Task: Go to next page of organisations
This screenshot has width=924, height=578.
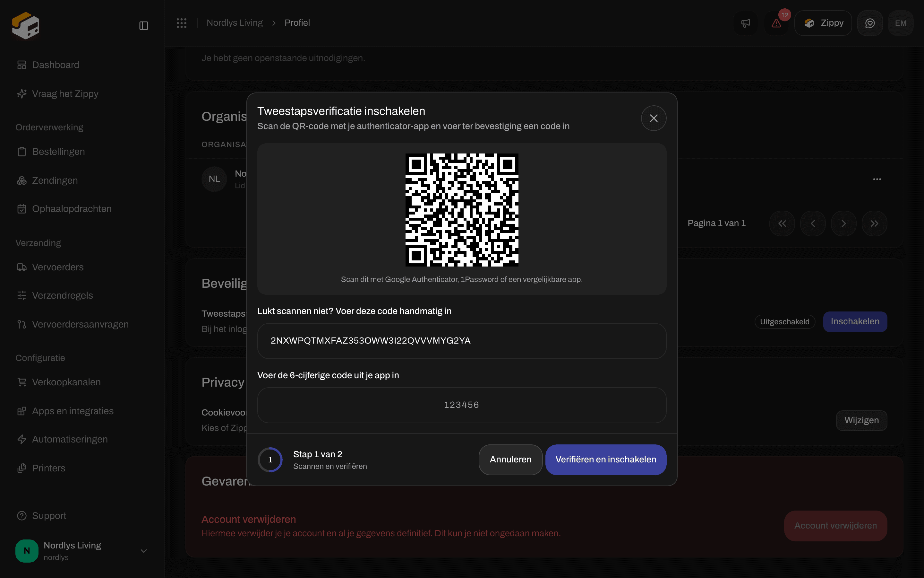Action: tap(843, 223)
